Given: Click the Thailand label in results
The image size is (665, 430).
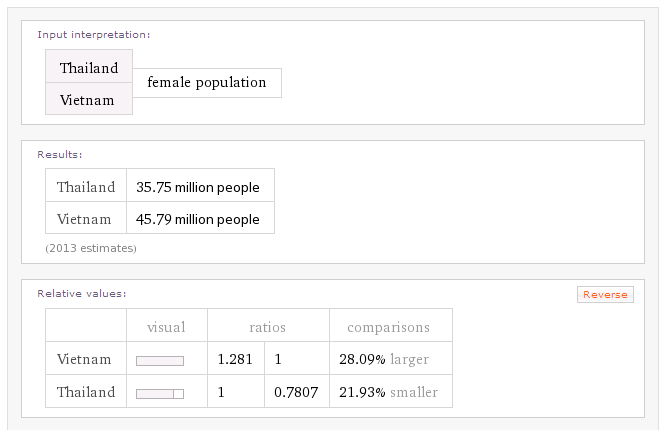Looking at the screenshot, I should click(86, 187).
